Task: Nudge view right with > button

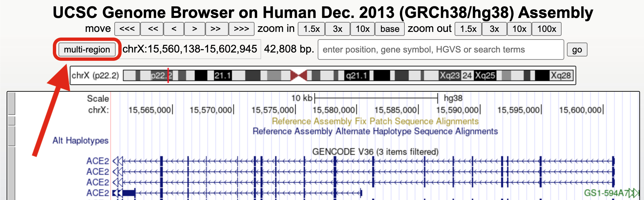Action: [x=195, y=29]
